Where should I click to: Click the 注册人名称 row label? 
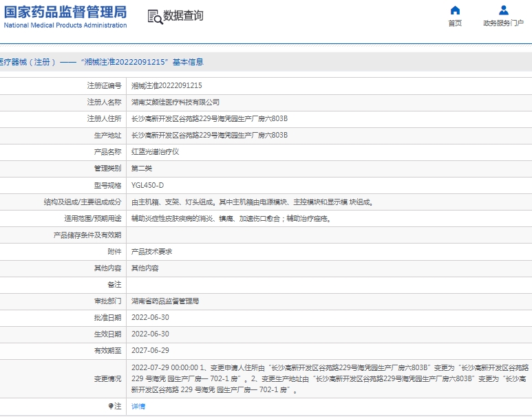(104, 102)
